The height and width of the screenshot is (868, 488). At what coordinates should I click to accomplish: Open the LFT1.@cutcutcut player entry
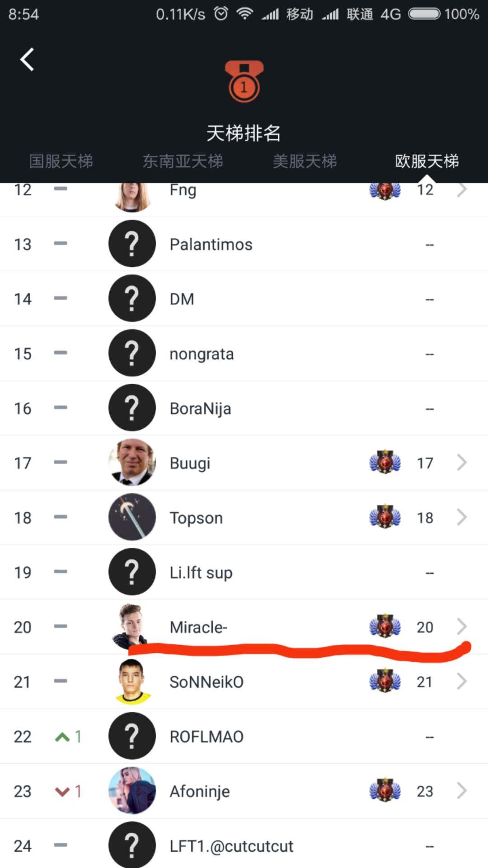[231, 846]
